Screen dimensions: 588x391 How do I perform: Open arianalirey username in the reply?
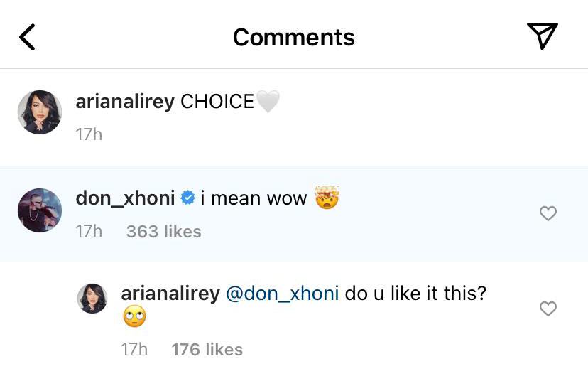coord(170,294)
